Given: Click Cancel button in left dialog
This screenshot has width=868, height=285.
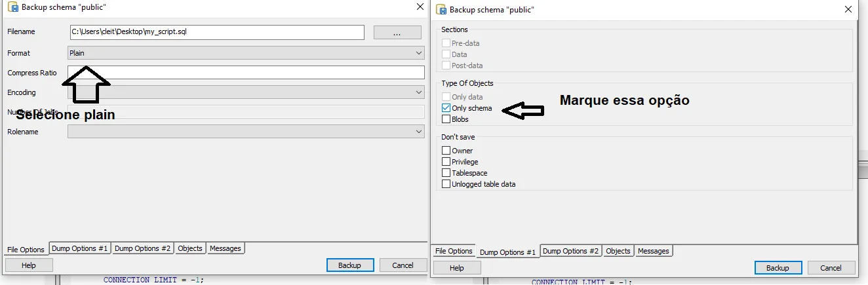Looking at the screenshot, I should [403, 265].
